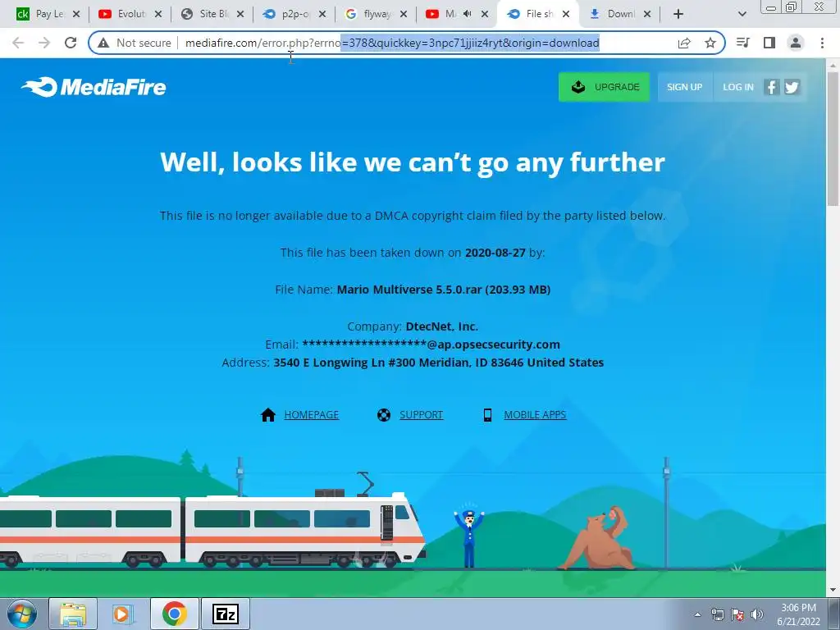
Task: Open the HOMEPAGE link
Action: (311, 414)
